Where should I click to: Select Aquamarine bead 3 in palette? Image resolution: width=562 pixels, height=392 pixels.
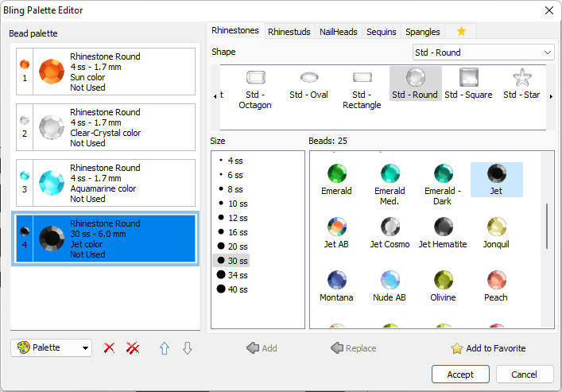pos(105,183)
